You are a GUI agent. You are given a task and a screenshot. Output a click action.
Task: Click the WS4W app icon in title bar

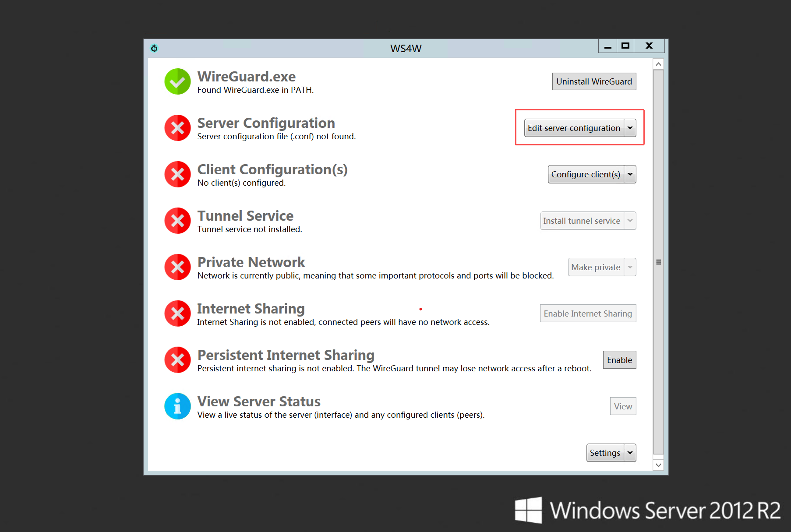click(154, 48)
